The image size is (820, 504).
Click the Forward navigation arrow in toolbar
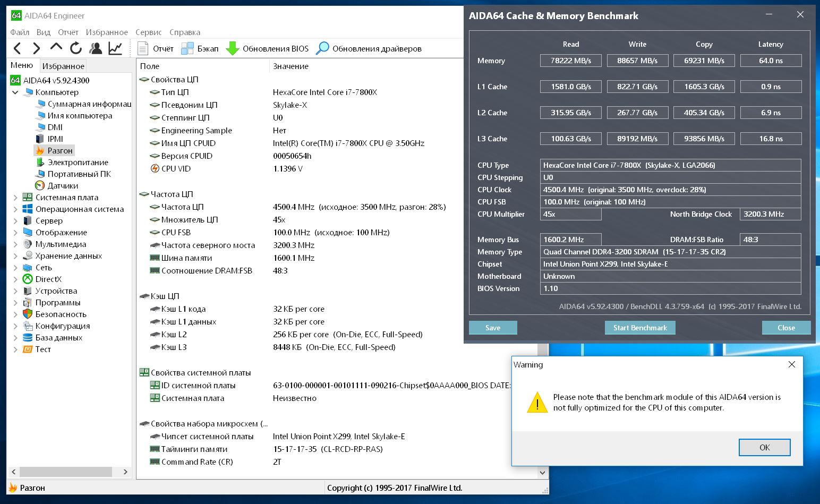36,48
